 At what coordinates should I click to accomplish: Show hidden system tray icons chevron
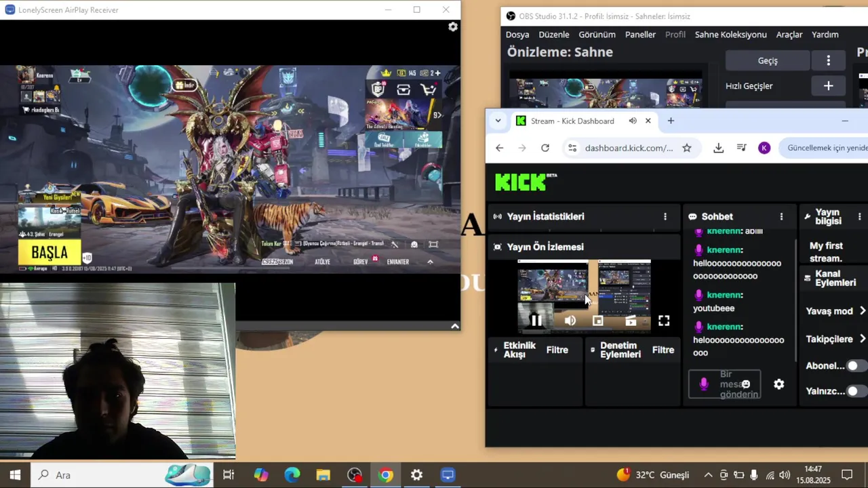click(x=708, y=475)
